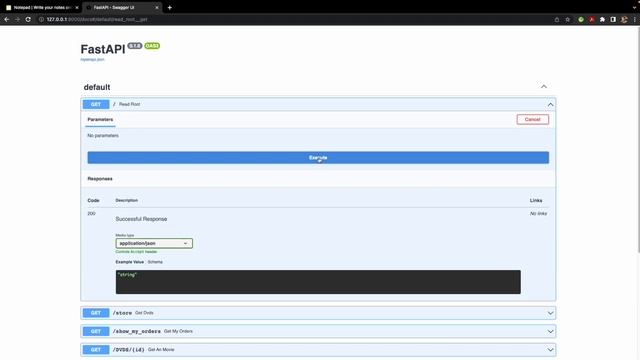Click the FastAPI title heading
Screen dimensions: 640x360
coord(103,49)
